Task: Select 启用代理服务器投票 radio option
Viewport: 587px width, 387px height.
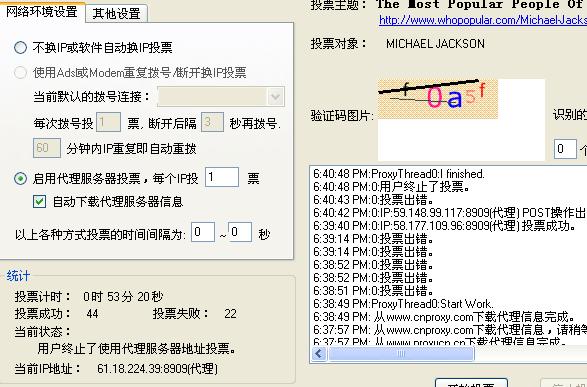Action: pyautogui.click(x=20, y=179)
